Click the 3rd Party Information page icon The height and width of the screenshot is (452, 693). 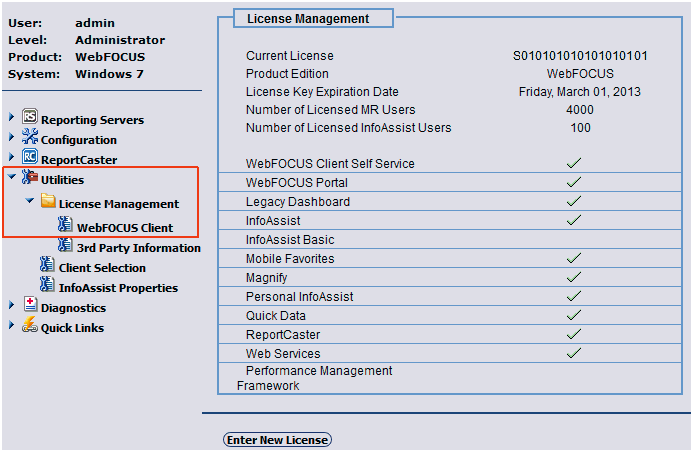65,244
